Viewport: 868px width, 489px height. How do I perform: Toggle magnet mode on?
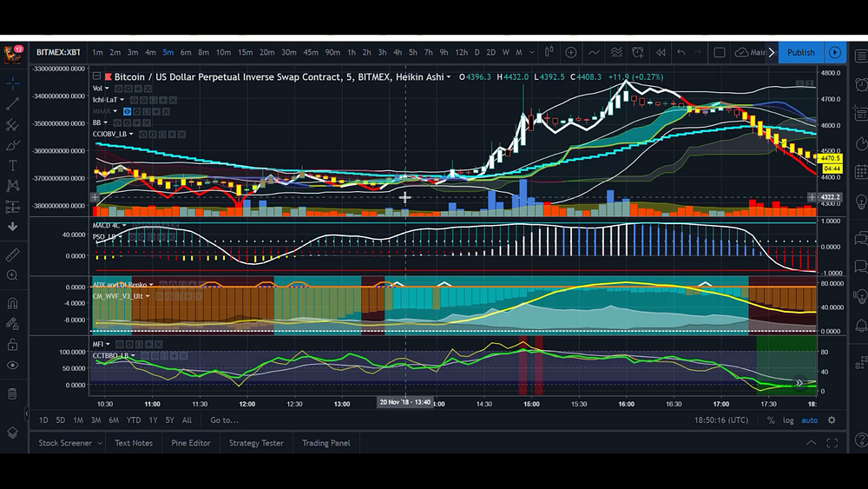click(x=13, y=303)
